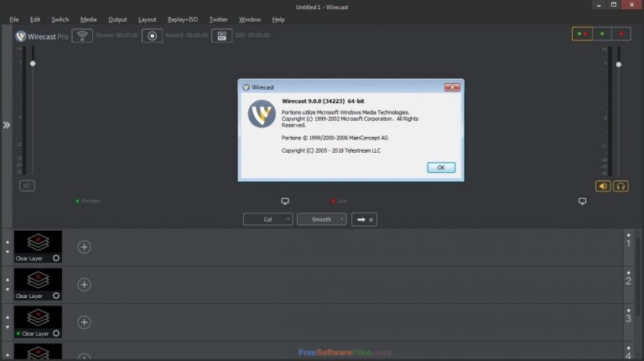Click the Wirecast logo in the about dialog

tap(262, 113)
